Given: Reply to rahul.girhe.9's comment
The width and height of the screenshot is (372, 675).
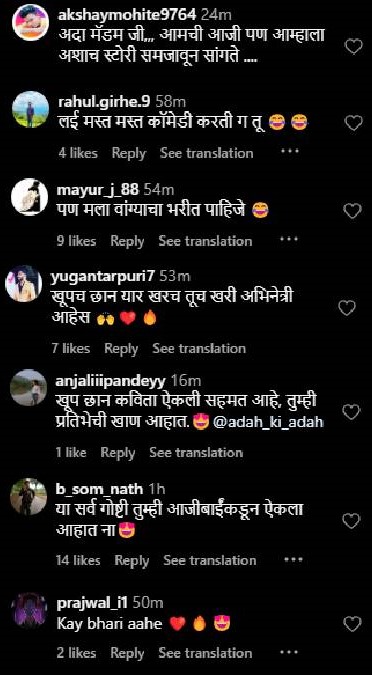Looking at the screenshot, I should (129, 153).
